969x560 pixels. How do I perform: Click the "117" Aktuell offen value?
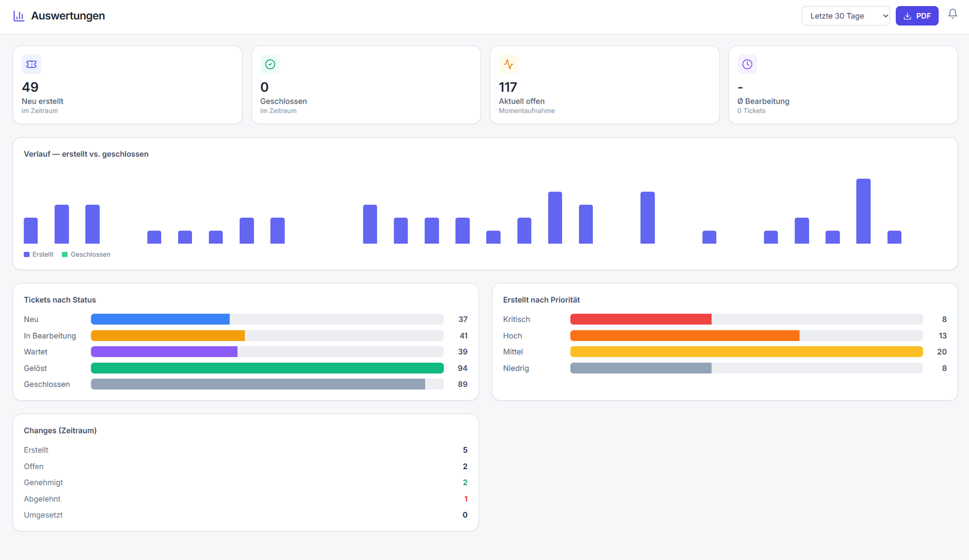click(x=508, y=87)
